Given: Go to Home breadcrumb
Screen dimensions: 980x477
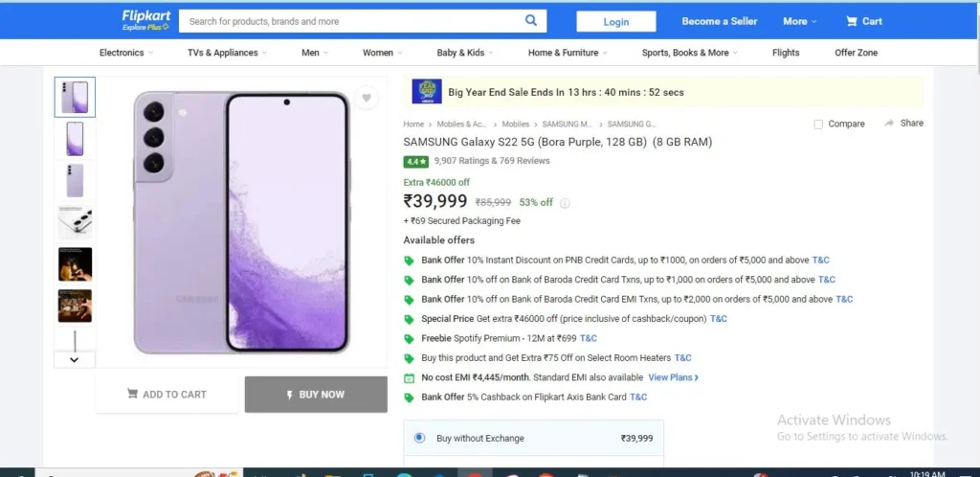Looking at the screenshot, I should pyautogui.click(x=413, y=125).
